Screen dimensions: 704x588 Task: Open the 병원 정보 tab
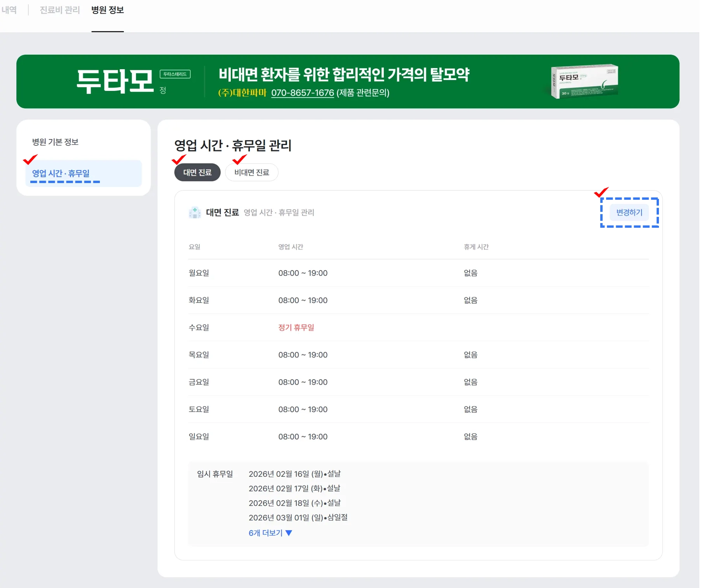pyautogui.click(x=108, y=10)
